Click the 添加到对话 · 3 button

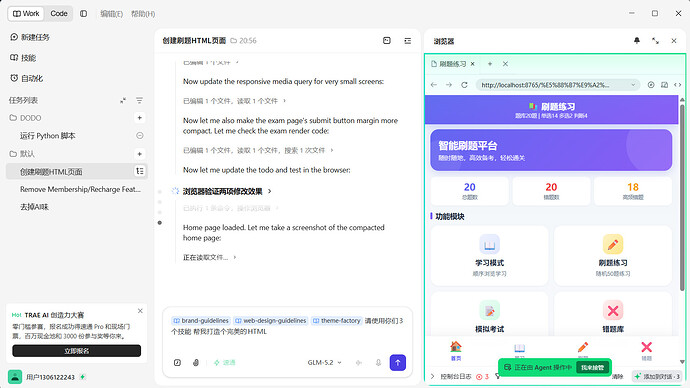click(x=657, y=377)
